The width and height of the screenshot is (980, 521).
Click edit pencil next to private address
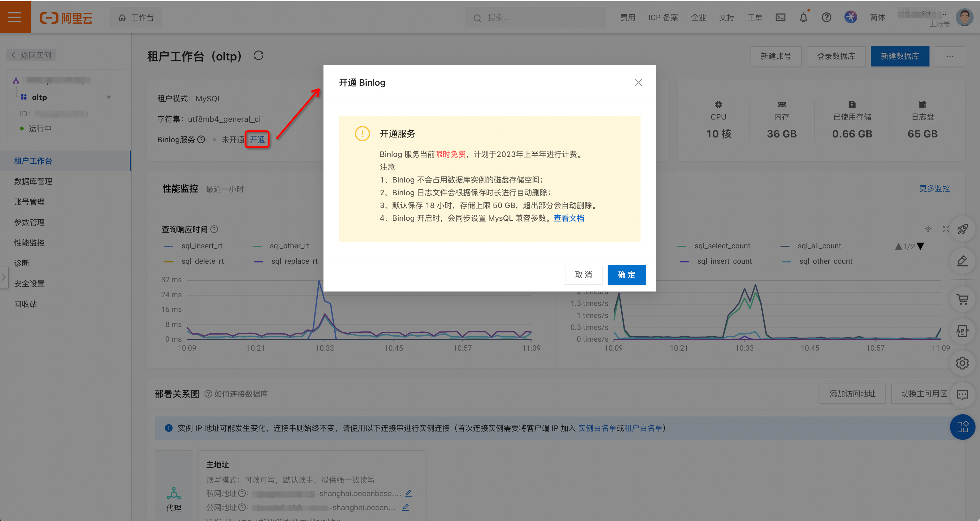[408, 493]
